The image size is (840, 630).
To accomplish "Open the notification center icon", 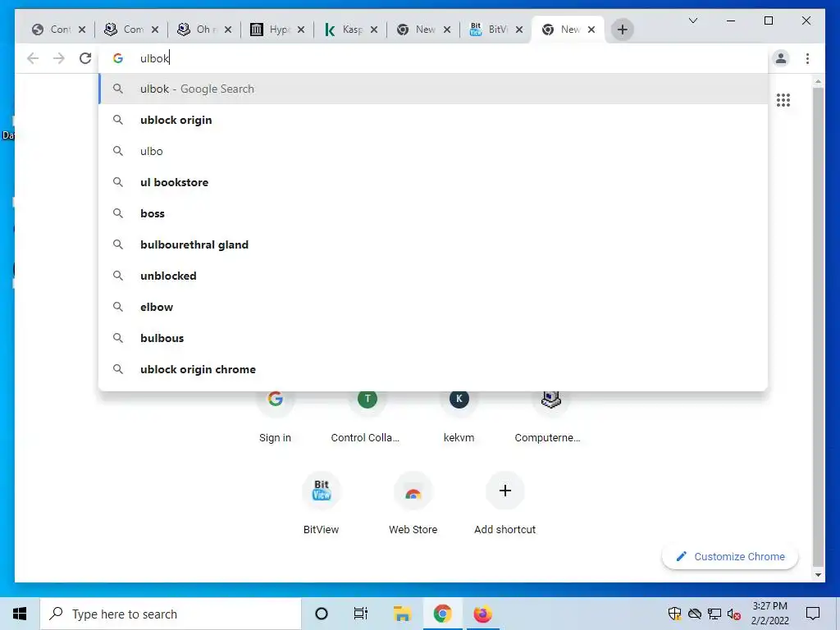I will tap(813, 614).
